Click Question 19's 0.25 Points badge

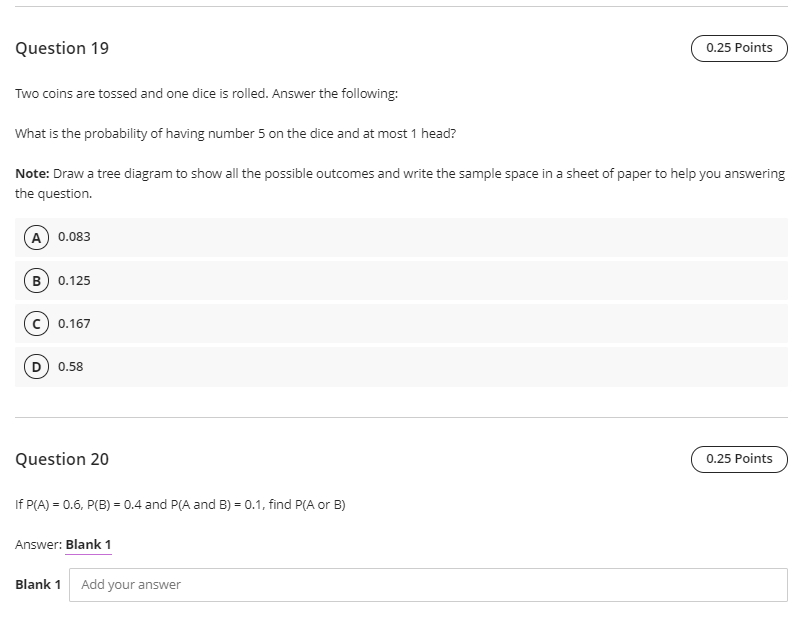pos(739,48)
